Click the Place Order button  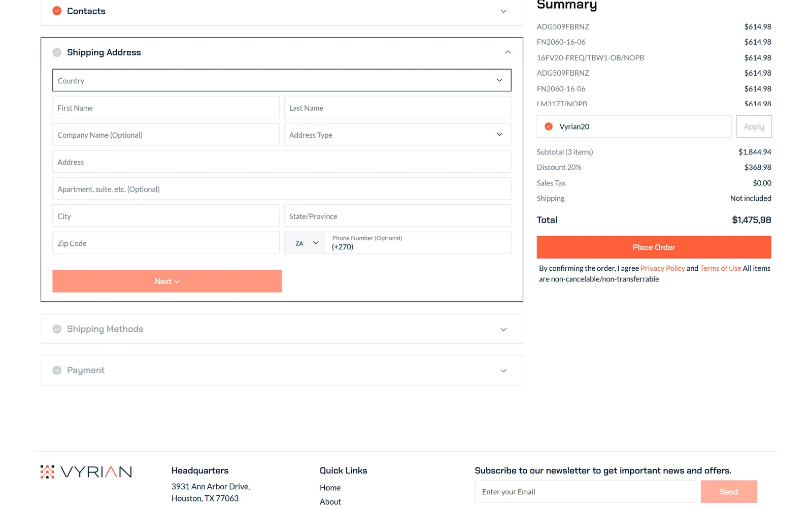[654, 247]
